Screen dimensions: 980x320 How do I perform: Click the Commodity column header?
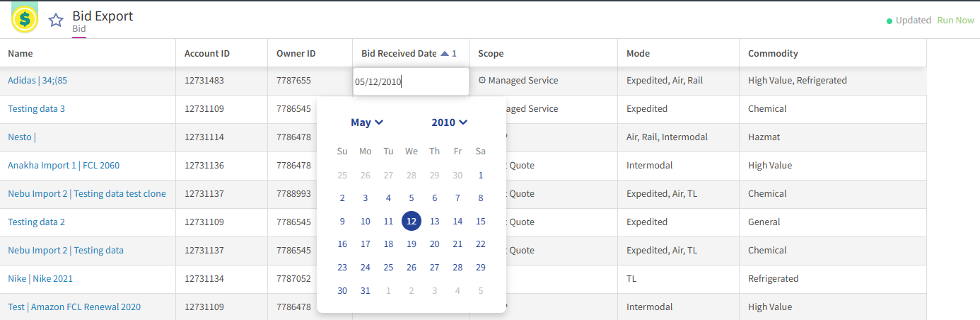coord(773,53)
